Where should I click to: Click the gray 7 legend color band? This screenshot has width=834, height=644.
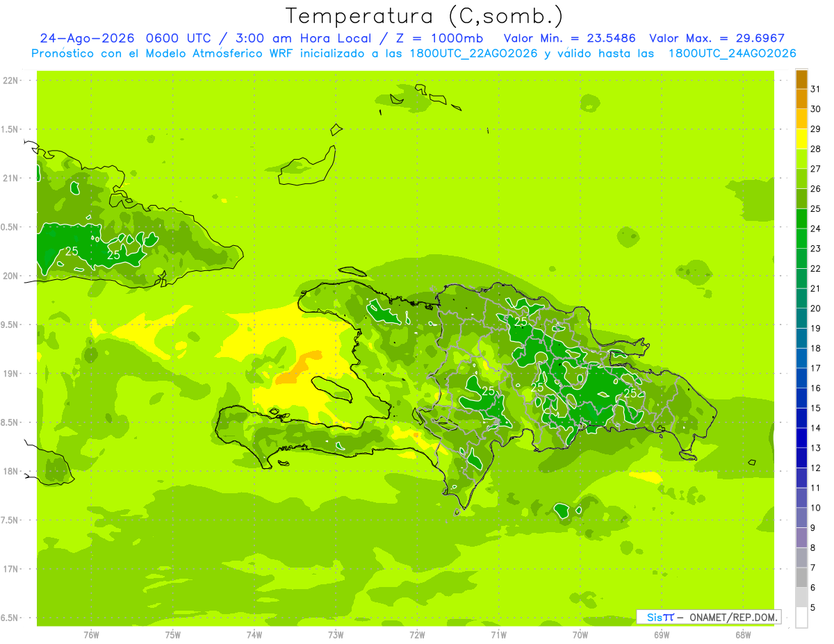click(x=801, y=557)
